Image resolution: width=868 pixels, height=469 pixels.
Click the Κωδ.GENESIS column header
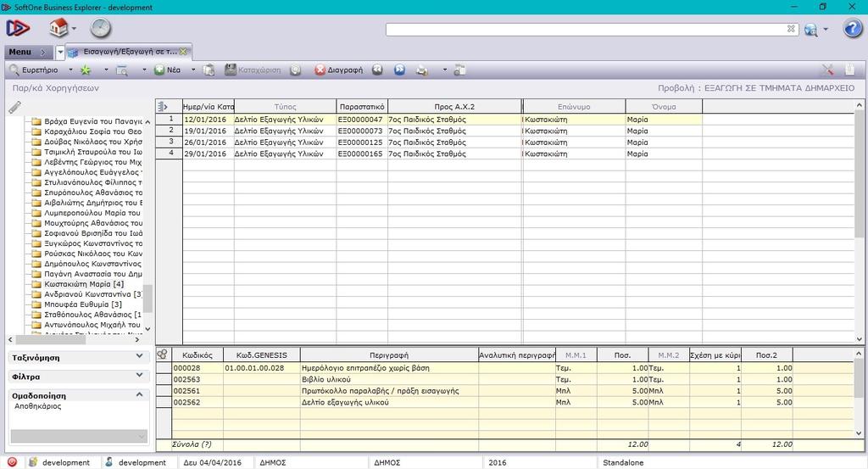[262, 355]
